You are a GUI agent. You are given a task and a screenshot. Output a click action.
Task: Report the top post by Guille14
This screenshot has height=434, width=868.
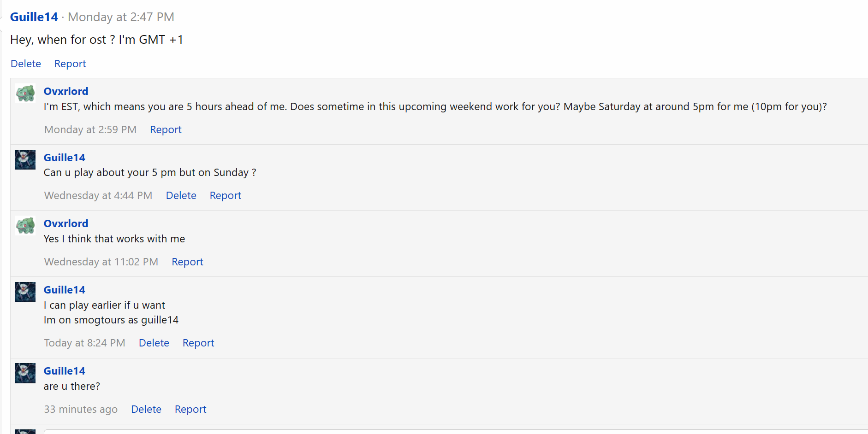coord(70,64)
